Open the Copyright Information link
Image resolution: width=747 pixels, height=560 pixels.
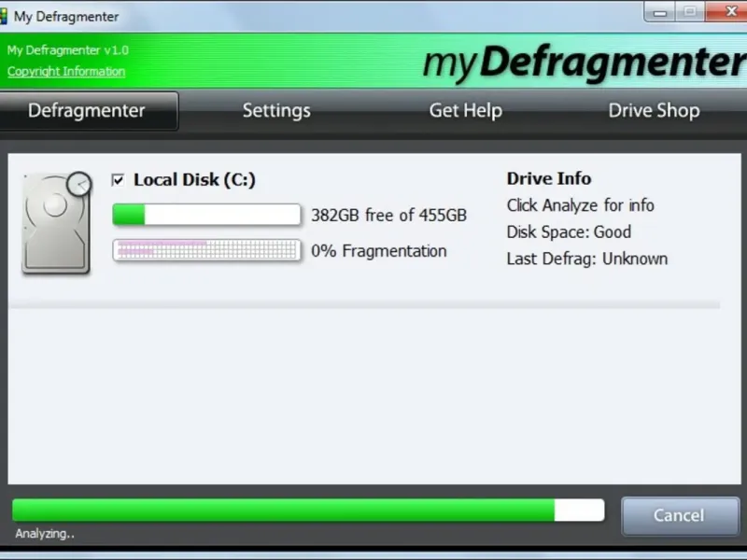pyautogui.click(x=66, y=72)
